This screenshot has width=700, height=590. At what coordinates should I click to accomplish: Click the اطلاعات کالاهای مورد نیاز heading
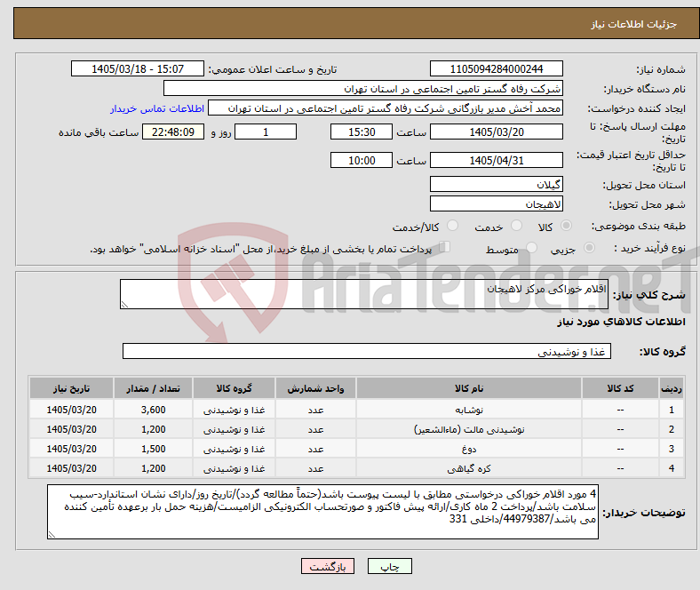621,322
